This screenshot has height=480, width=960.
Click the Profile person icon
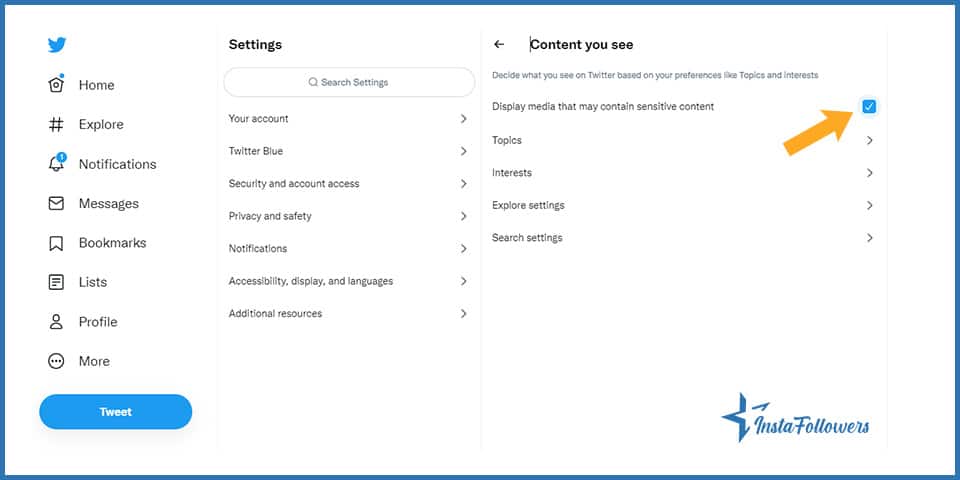tap(56, 321)
